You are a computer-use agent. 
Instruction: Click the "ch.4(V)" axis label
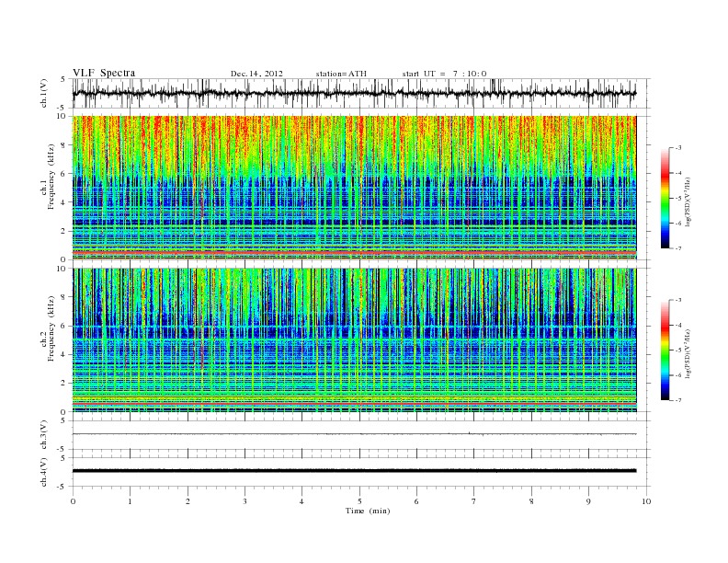coord(44,472)
